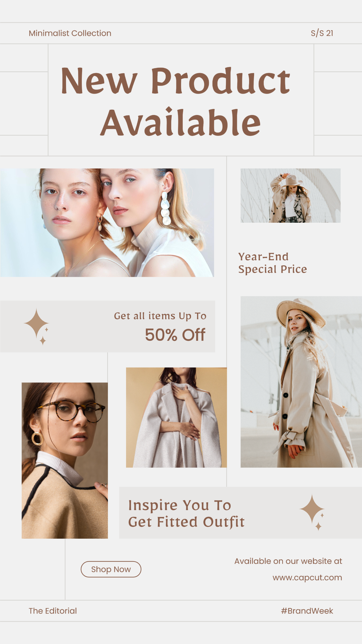Click Available on our website at text

288,561
